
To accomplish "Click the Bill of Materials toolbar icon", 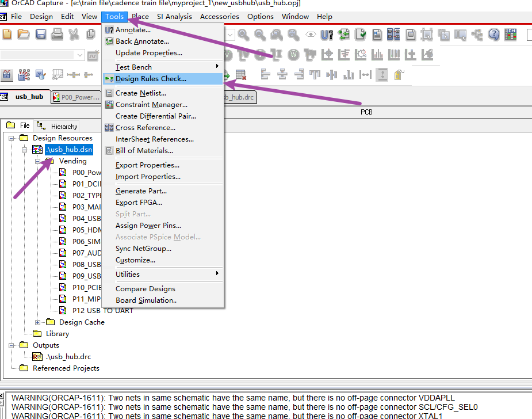I will coord(411,35).
